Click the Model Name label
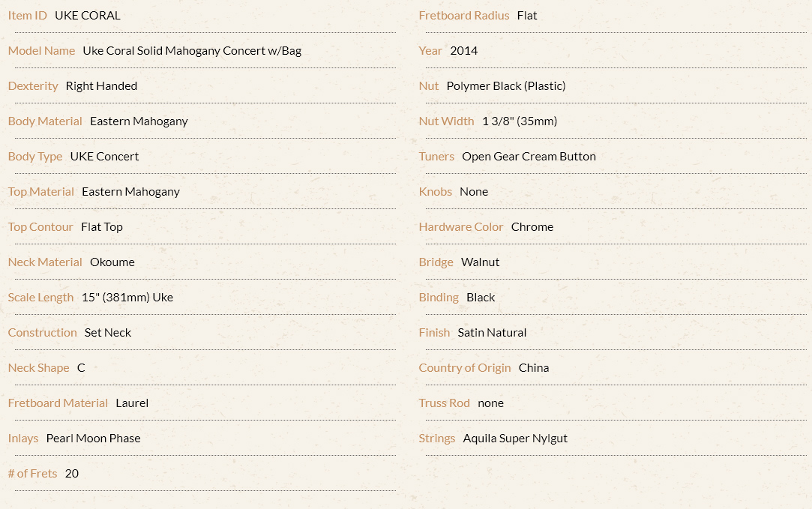The image size is (812, 509). (41, 51)
